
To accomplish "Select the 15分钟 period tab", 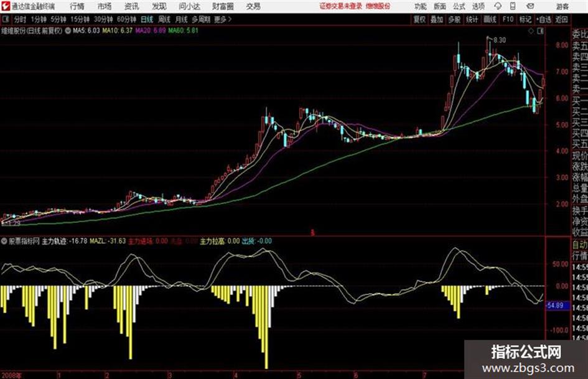I will [80, 19].
